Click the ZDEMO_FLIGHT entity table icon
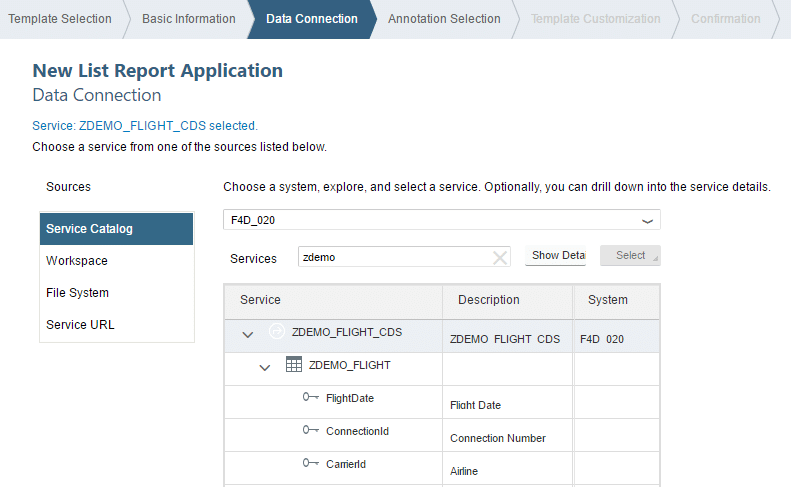This screenshot has height=496, width=791. 294,365
